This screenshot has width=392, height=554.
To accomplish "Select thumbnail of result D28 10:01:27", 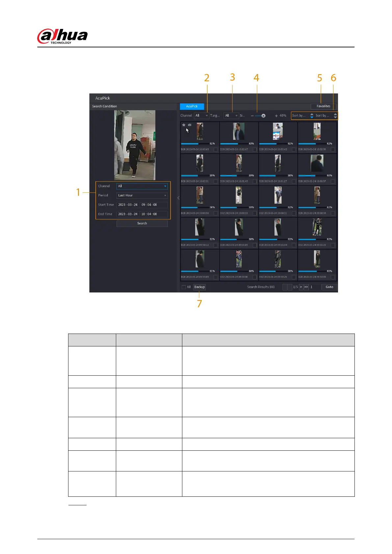I will point(278,164).
